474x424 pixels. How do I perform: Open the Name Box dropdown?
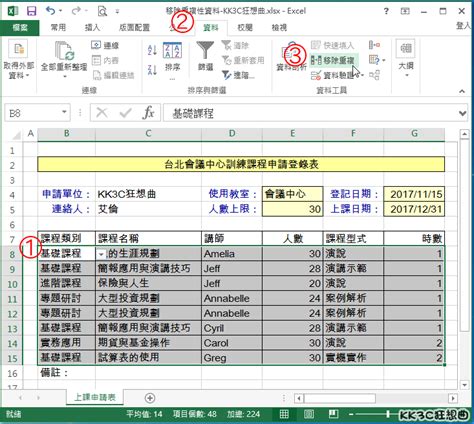tap(64, 112)
